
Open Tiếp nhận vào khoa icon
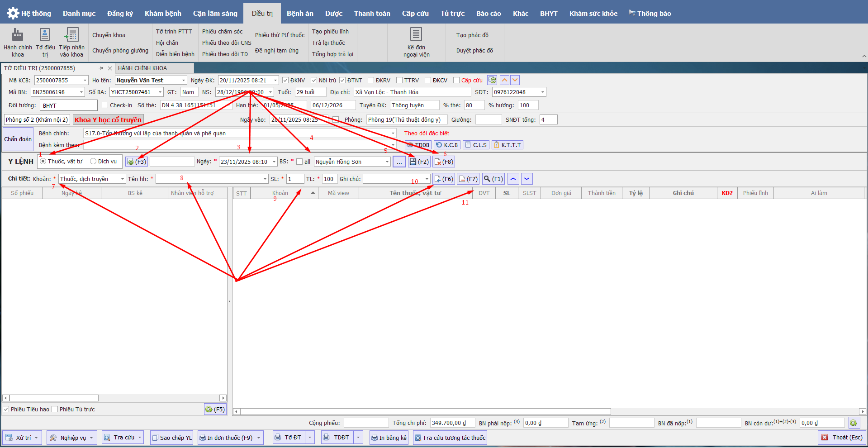[71, 35]
